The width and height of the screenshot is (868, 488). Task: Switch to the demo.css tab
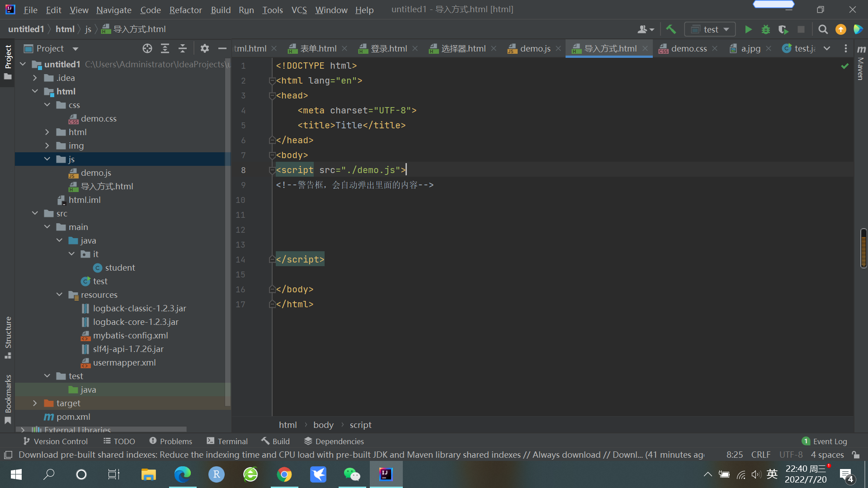[689, 49]
